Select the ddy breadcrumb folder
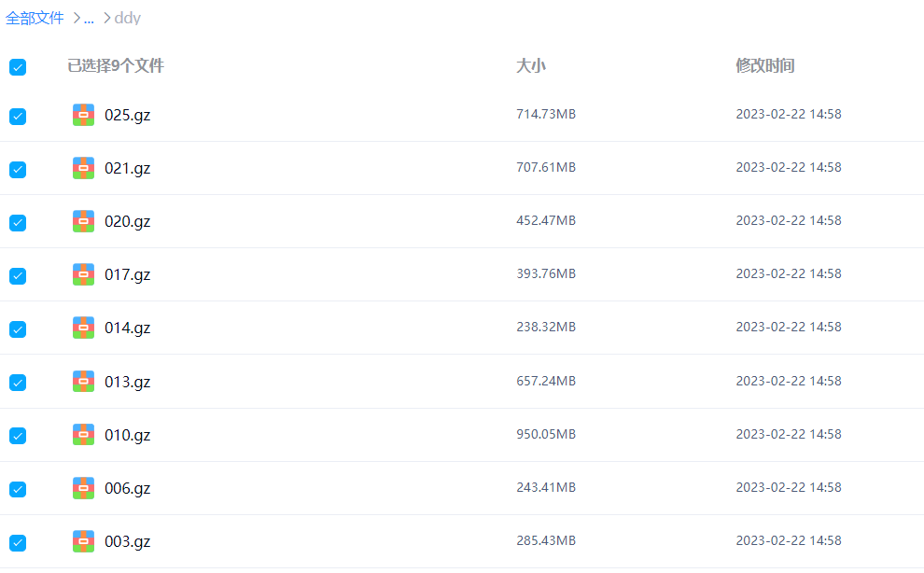 (128, 18)
